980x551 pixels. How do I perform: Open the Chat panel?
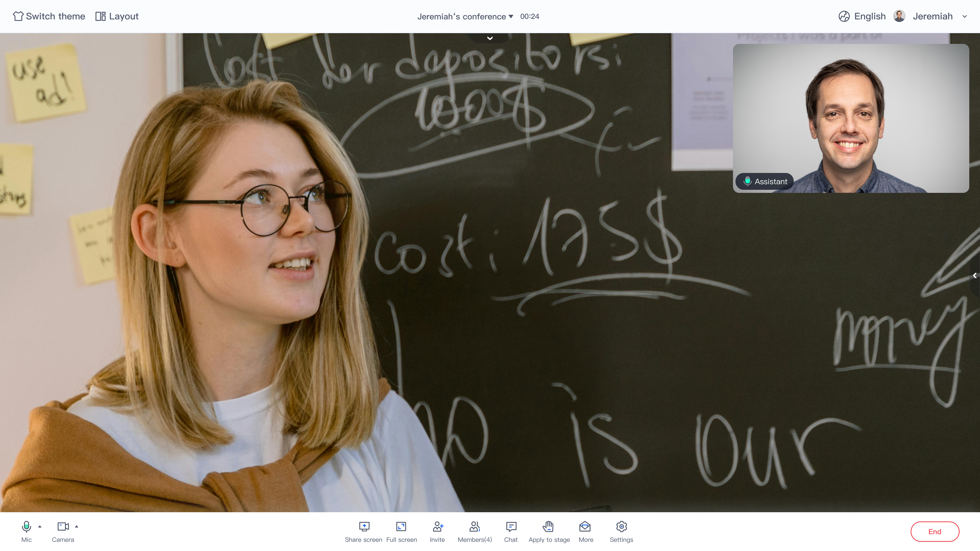click(x=511, y=527)
